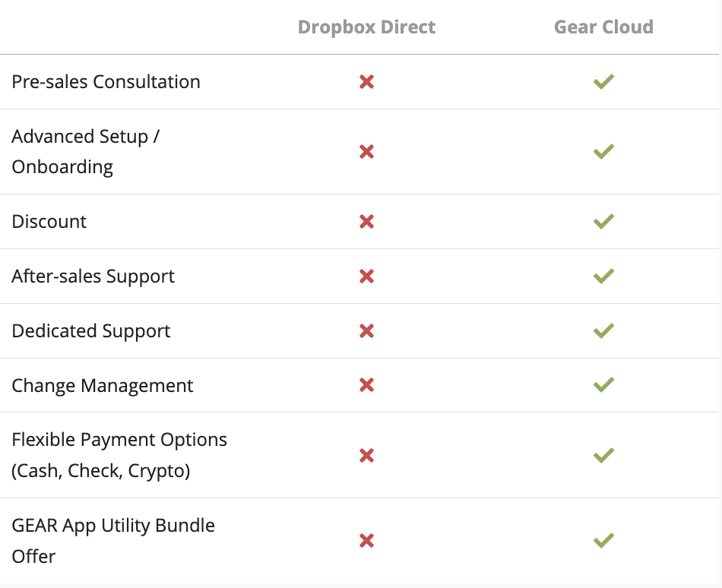The image size is (722, 588).
Task: Click green check for Flexible Payment Options
Action: (603, 455)
